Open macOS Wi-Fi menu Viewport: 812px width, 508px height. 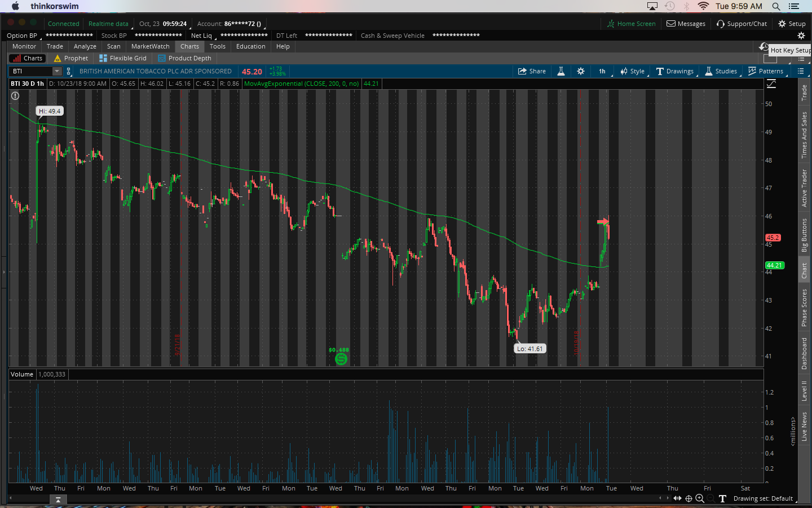(703, 6)
